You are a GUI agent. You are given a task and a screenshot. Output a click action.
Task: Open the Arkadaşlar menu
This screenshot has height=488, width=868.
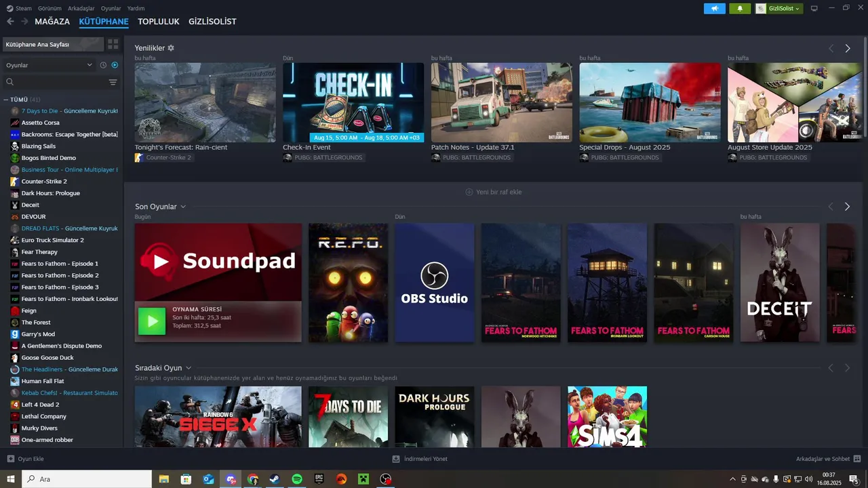(81, 8)
